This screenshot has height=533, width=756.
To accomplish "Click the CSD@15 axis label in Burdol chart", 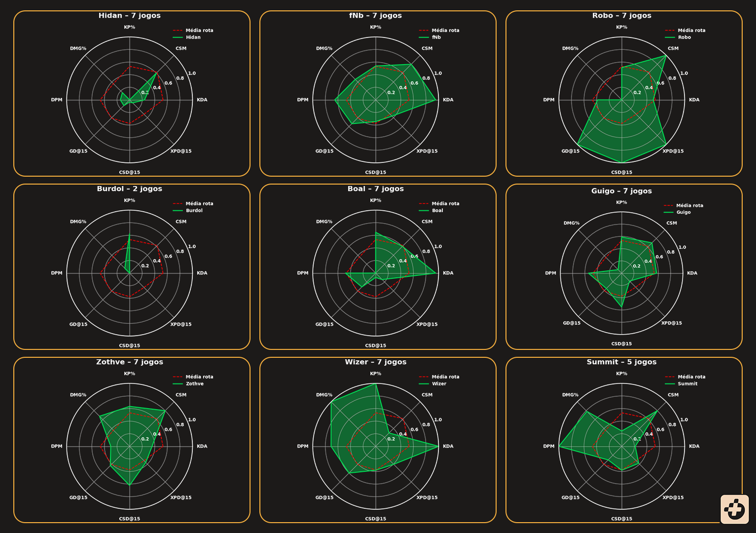I will (x=129, y=346).
